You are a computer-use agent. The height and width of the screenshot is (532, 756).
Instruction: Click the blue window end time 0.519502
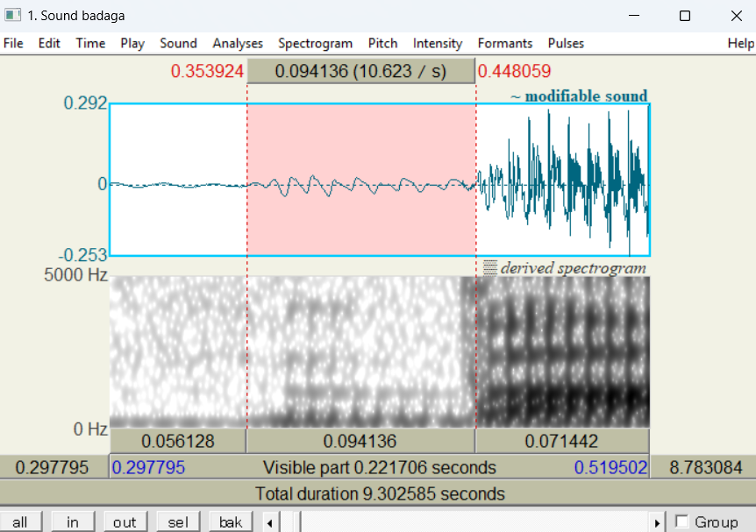(x=610, y=467)
